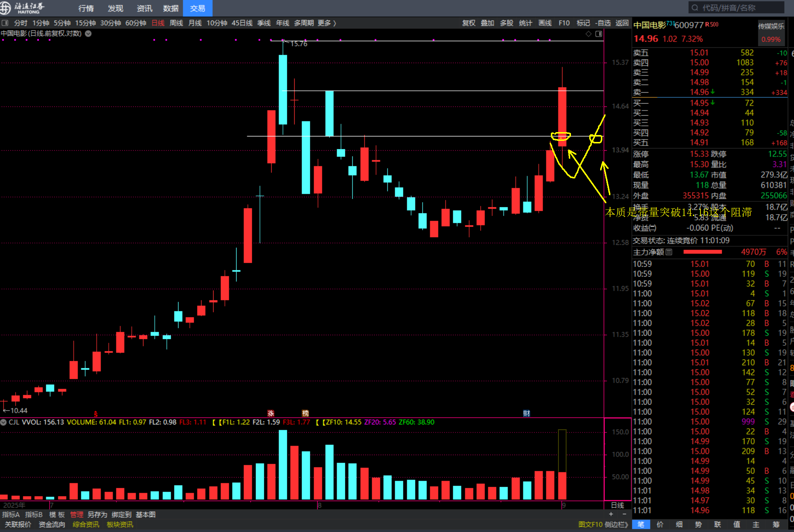Open the 叠加 overlay menu
794x532 pixels.
point(487,23)
